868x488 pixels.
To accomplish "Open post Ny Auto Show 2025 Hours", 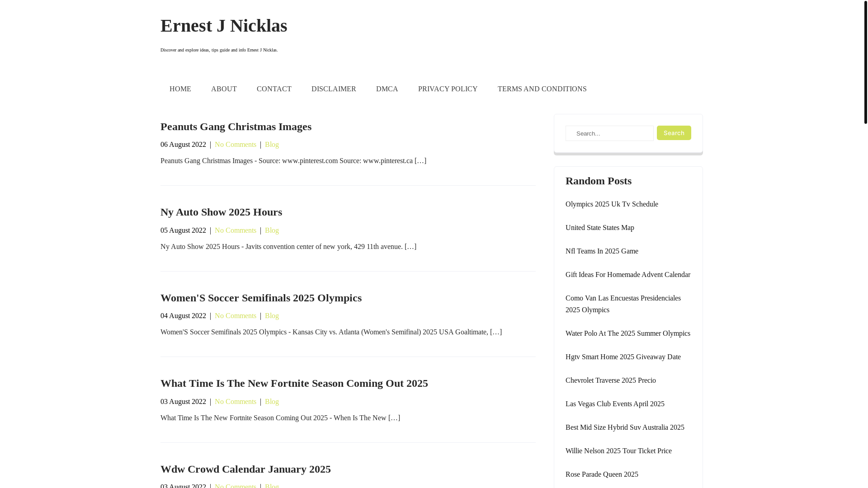I will pos(221,212).
